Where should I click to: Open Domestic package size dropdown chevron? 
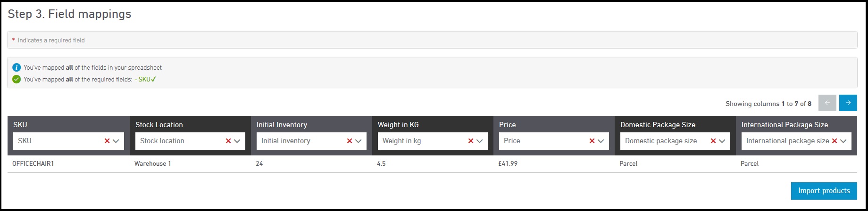(722, 141)
